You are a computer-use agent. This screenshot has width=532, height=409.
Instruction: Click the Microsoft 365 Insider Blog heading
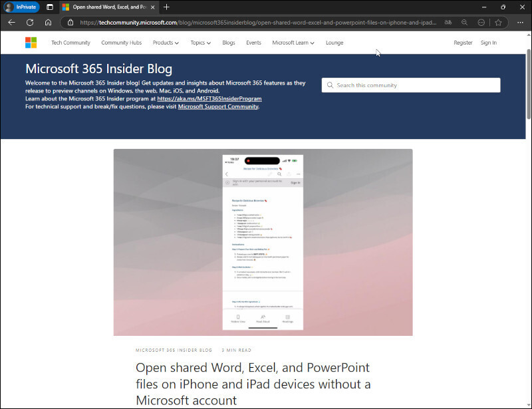[x=98, y=69]
